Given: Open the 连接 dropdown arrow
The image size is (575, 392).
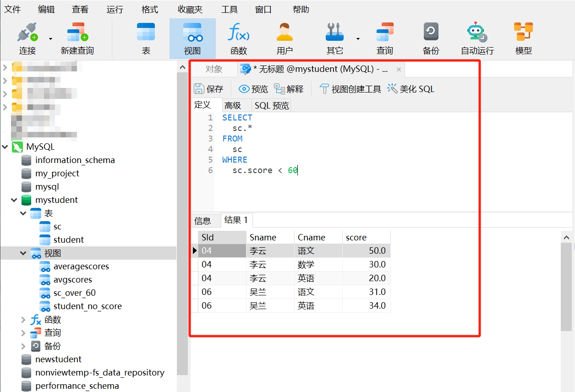Looking at the screenshot, I should tap(50, 39).
